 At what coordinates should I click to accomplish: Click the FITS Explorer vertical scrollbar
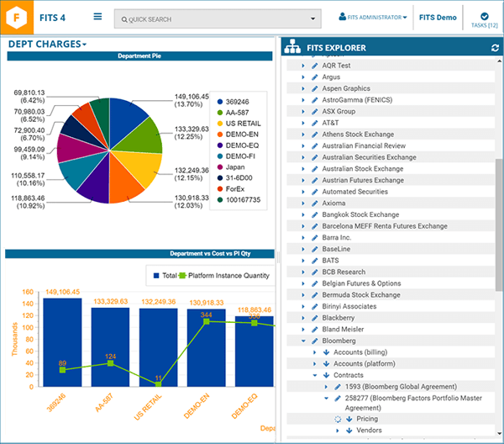(x=499, y=225)
